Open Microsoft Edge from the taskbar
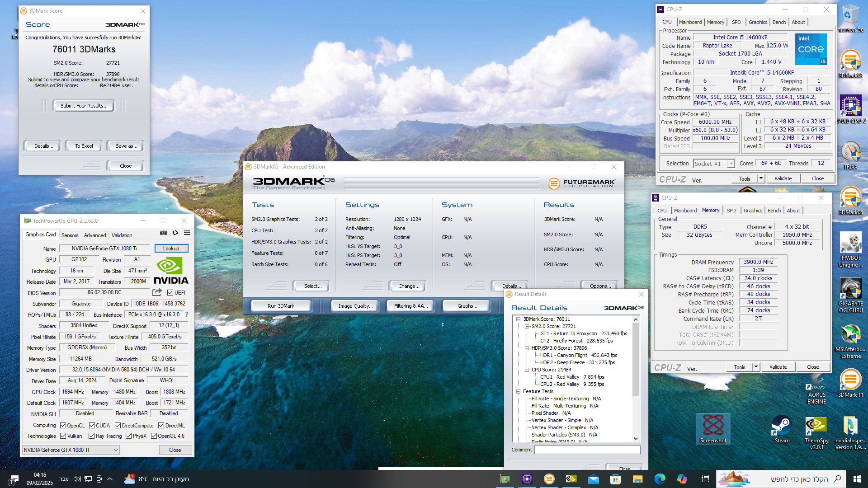868x488 pixels. point(660,479)
